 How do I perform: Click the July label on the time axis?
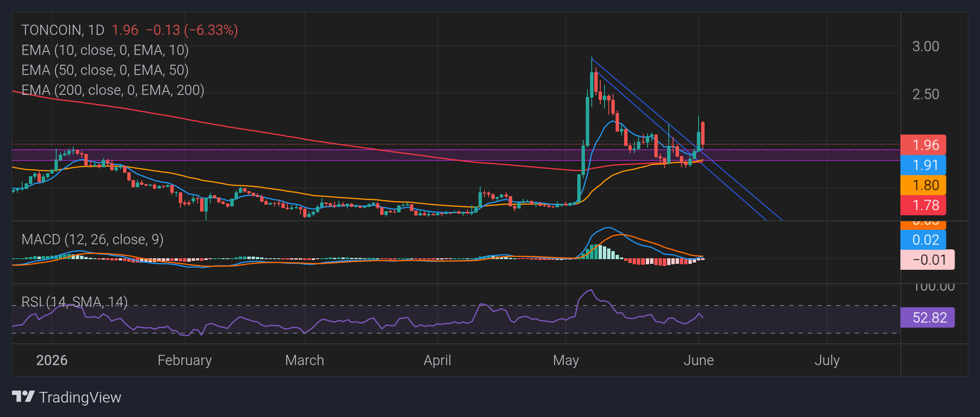pos(827,360)
